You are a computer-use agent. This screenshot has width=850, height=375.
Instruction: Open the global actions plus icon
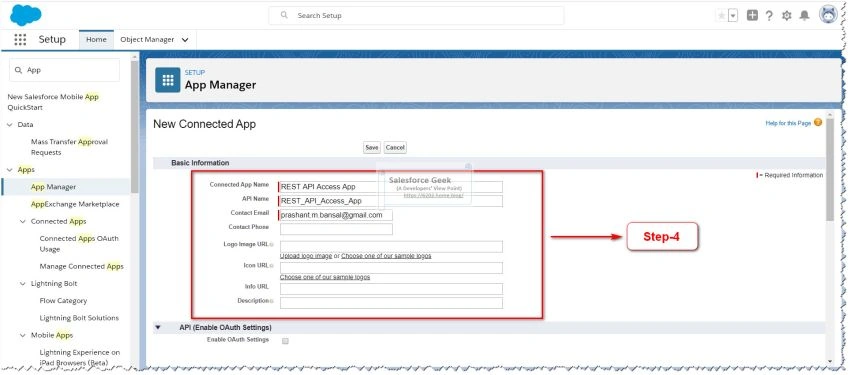point(752,15)
